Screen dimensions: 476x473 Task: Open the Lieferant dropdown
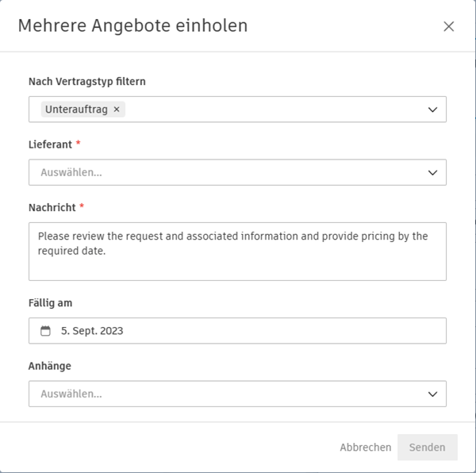(x=237, y=172)
